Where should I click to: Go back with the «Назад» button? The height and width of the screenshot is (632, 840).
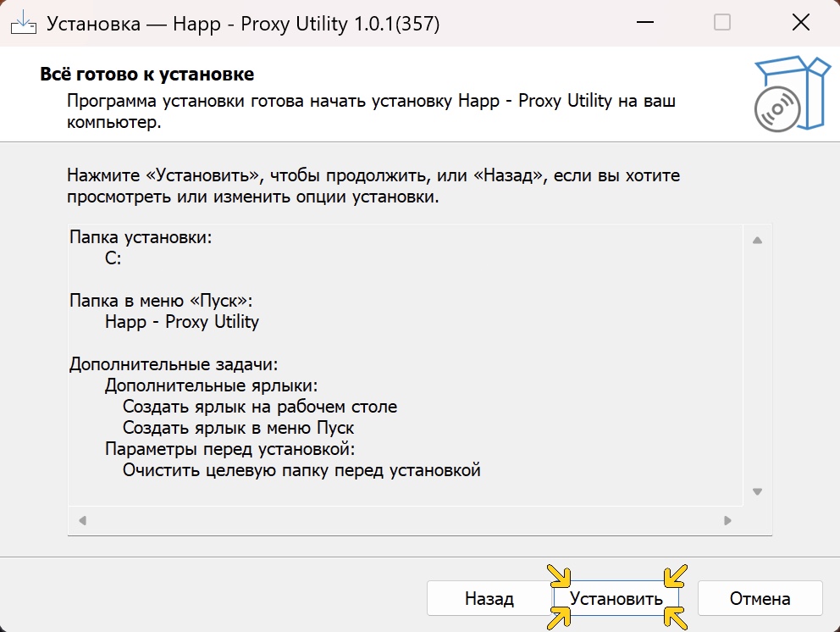coord(489,599)
